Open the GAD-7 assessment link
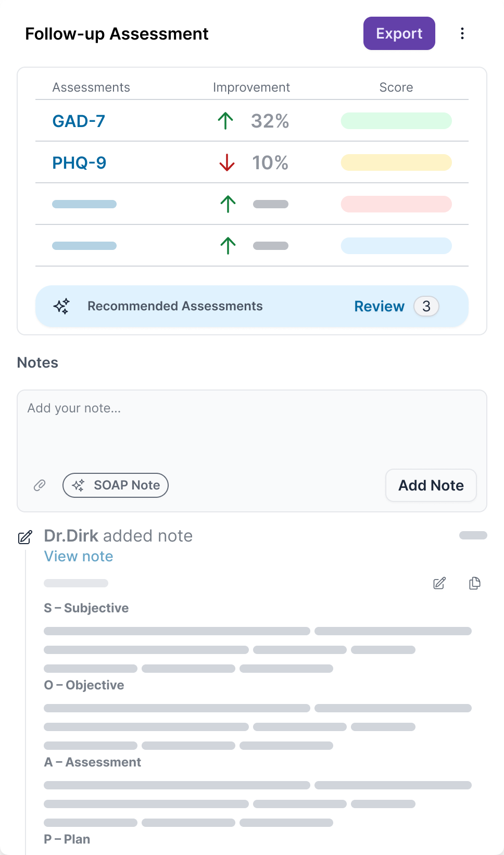The width and height of the screenshot is (504, 855). [x=79, y=121]
